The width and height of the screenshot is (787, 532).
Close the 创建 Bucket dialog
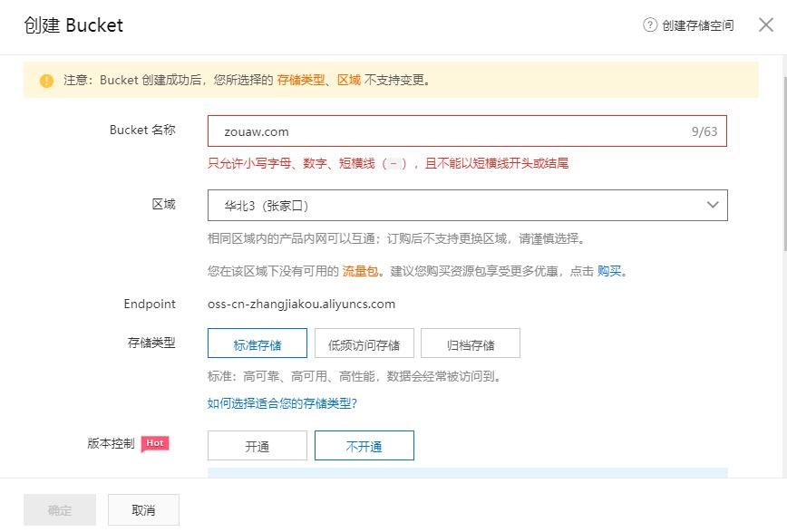coord(766,25)
